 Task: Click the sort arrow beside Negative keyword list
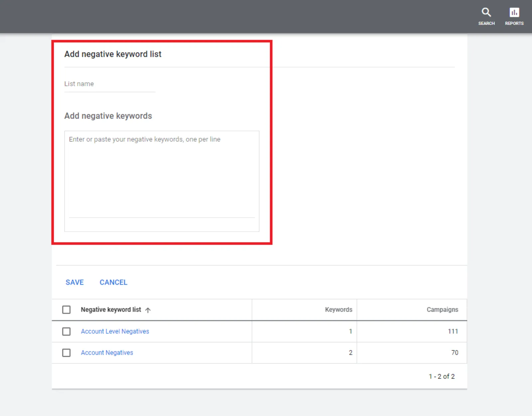click(148, 310)
